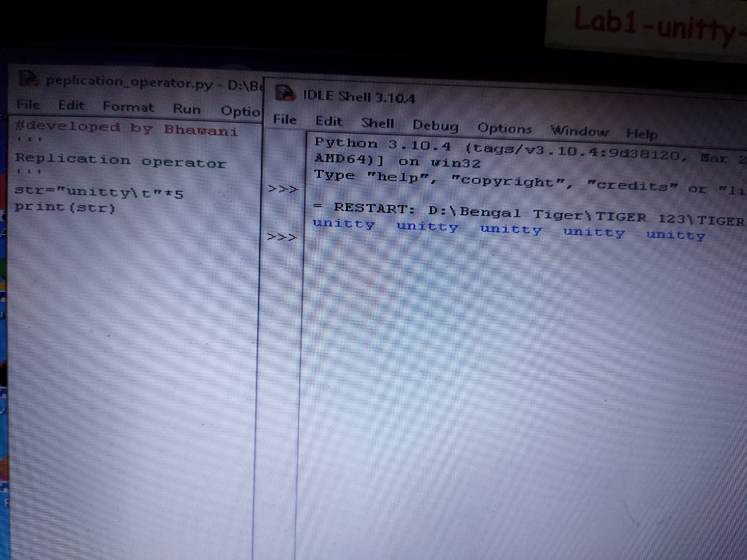Open the Run menu in the editor
The width and height of the screenshot is (747, 560).
pos(186,109)
